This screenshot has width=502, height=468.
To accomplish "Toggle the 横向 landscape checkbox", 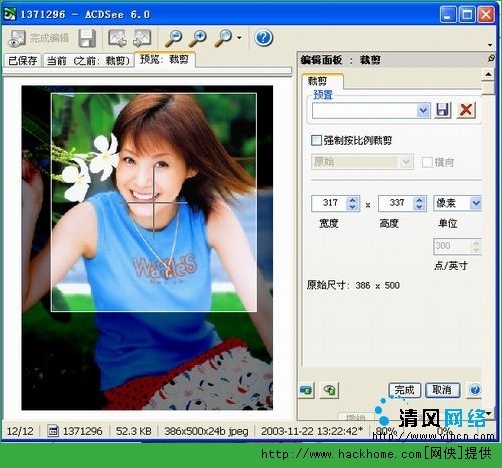I will point(427,162).
